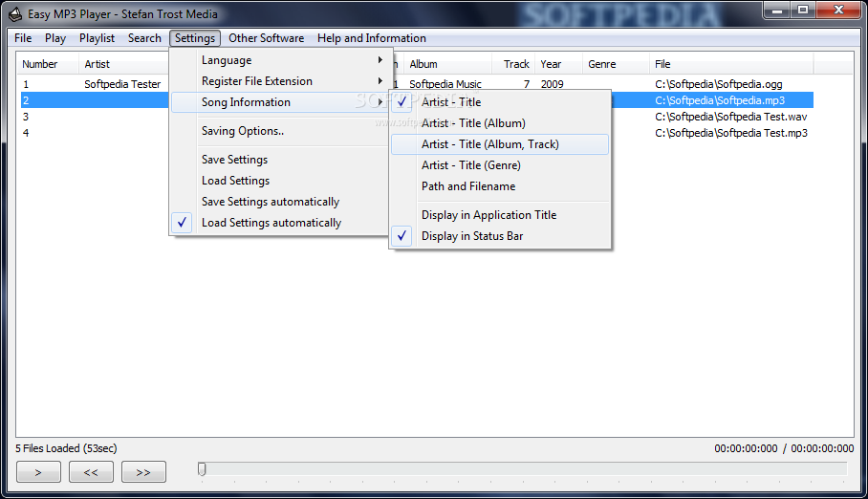The height and width of the screenshot is (499, 868).
Task: Open the Search menu
Action: [x=144, y=38]
